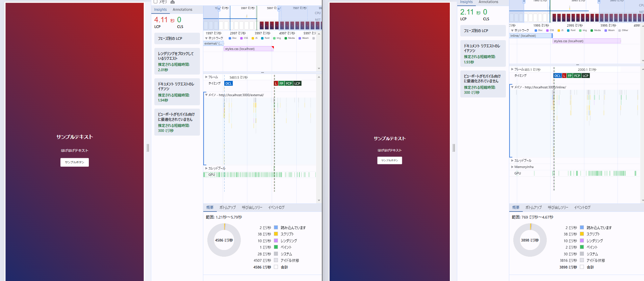
Task: Click 4.11 秒 LCP value
Action: click(164, 20)
